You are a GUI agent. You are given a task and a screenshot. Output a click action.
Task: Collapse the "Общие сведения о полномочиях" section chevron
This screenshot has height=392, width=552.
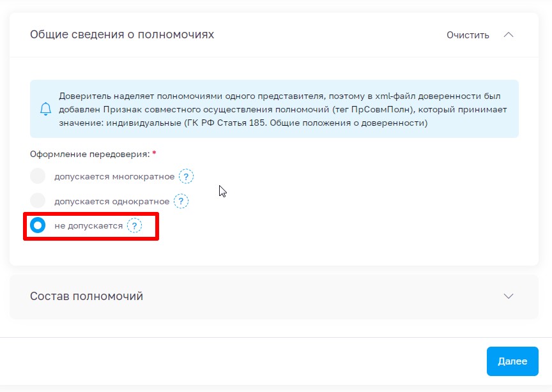click(x=509, y=36)
